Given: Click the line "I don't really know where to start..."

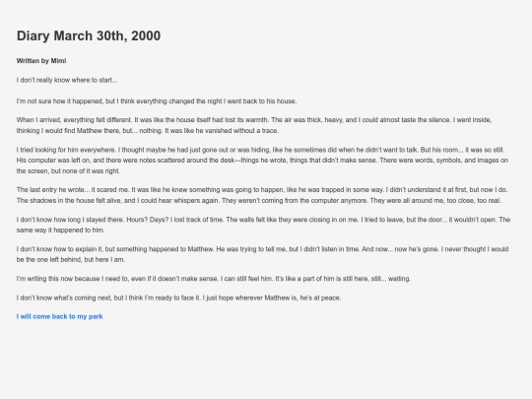Looking at the screenshot, I should click(x=67, y=81).
